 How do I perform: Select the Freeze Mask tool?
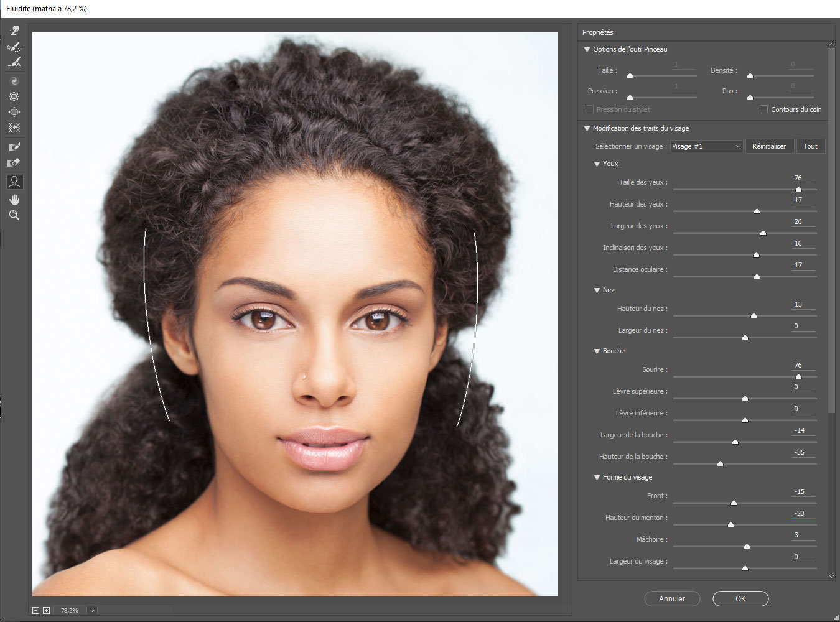point(14,147)
